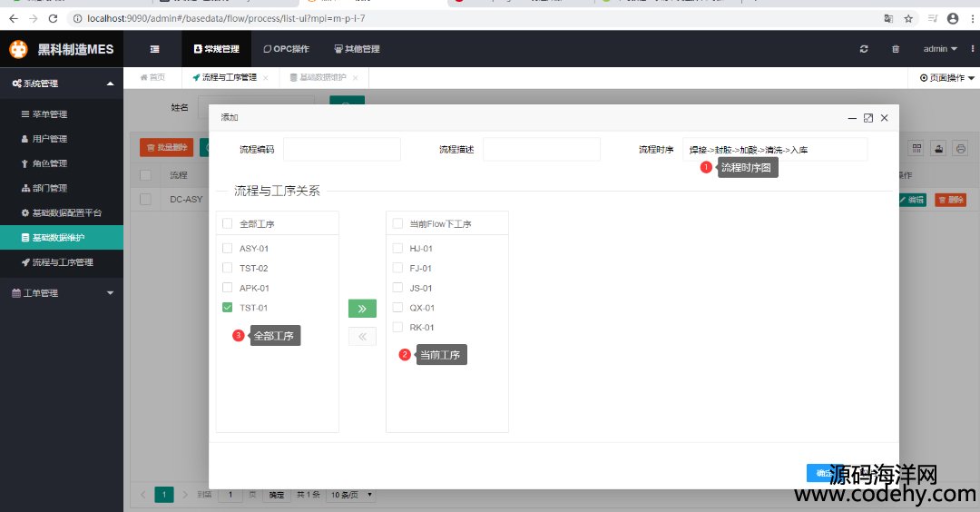The image size is (980, 512).
Task: Open 菜单管理 in sidebar
Action: tap(62, 113)
